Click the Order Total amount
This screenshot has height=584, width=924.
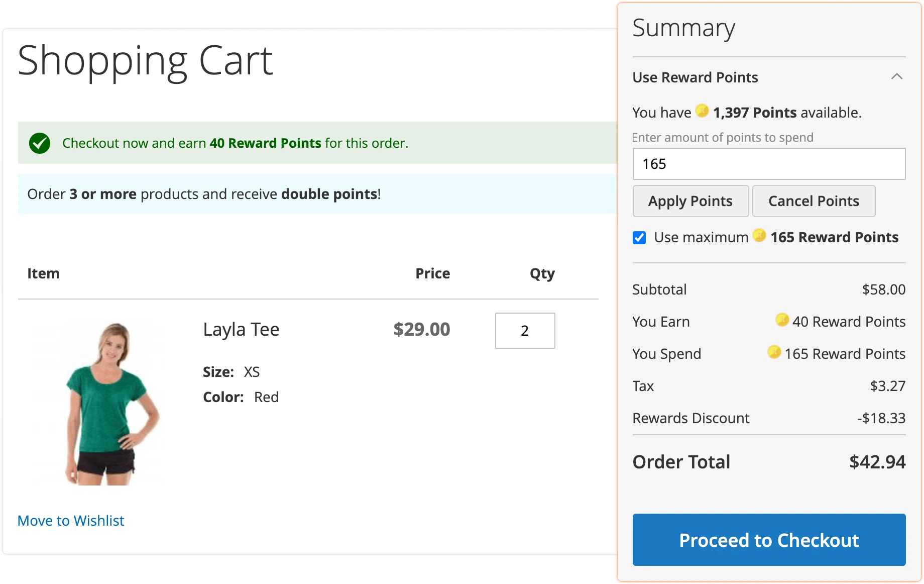[877, 461]
